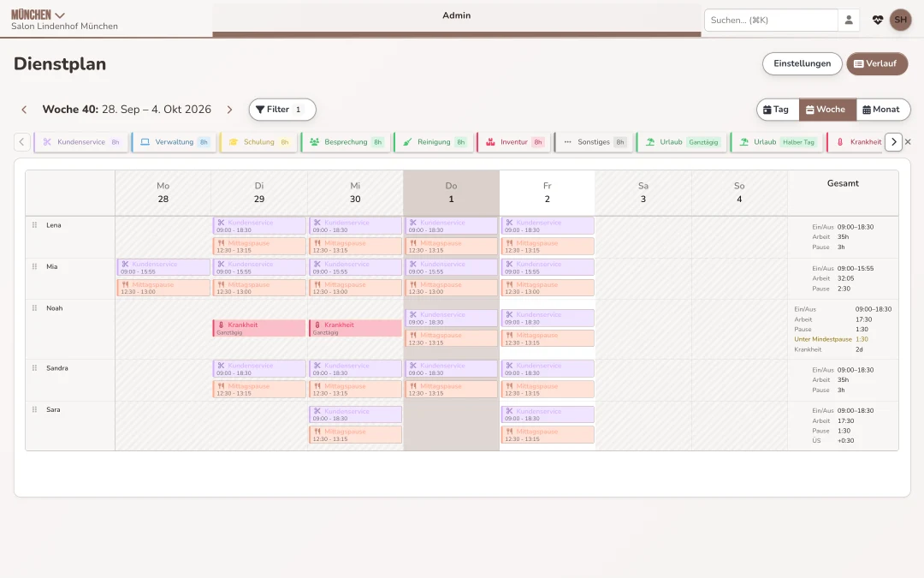Open Mia's Wednesday Mittagspause block
Image resolution: width=924 pixels, height=578 pixels.
355,288
